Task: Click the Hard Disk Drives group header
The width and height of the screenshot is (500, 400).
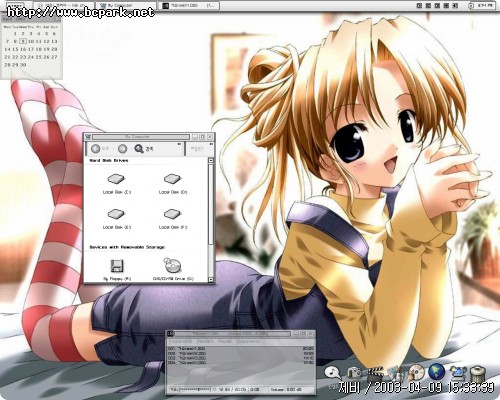Action: [109, 161]
